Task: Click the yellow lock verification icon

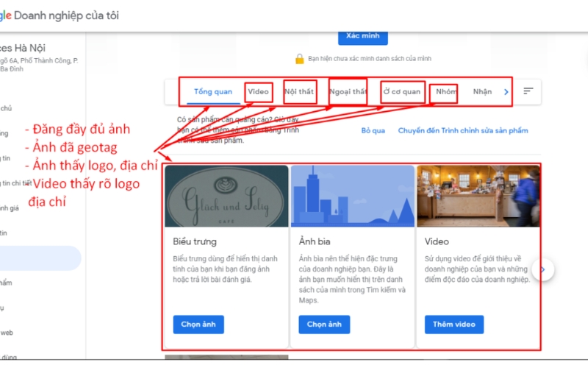Action: [299, 58]
